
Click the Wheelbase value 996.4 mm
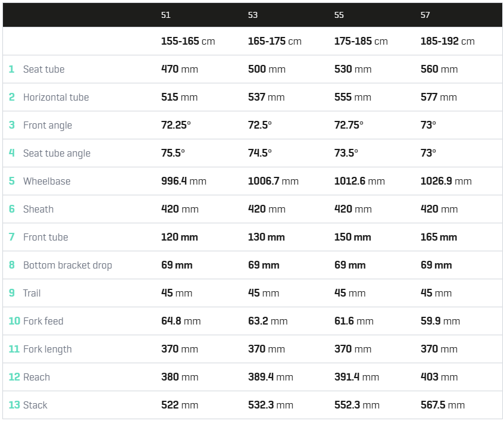click(183, 181)
